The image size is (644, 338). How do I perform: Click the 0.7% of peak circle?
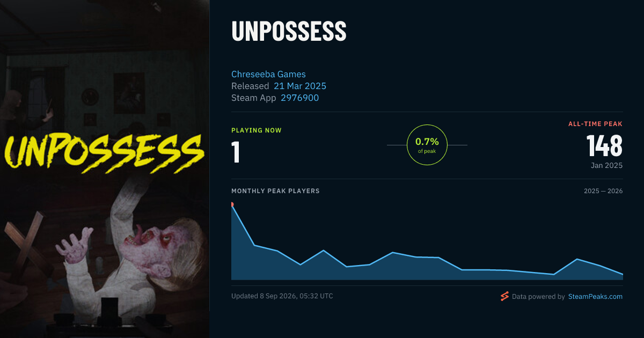(427, 145)
